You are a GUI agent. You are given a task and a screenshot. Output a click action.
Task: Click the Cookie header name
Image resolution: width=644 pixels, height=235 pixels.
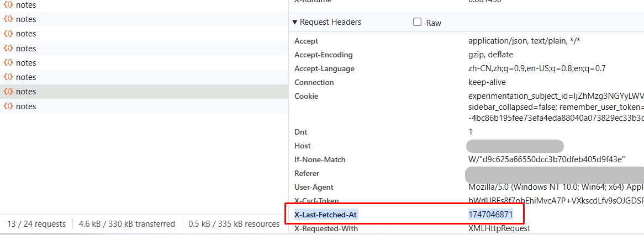coord(306,96)
